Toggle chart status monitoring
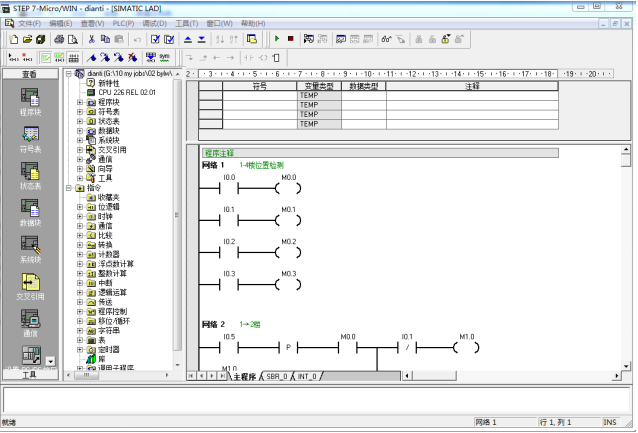Screen dimensions: 638x433 tap(341, 39)
